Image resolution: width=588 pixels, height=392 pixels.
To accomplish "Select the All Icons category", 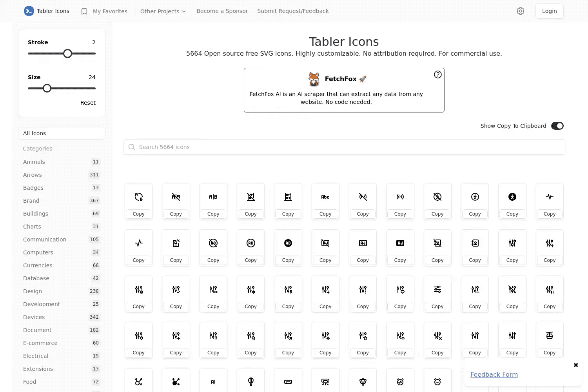I will pos(62,133).
